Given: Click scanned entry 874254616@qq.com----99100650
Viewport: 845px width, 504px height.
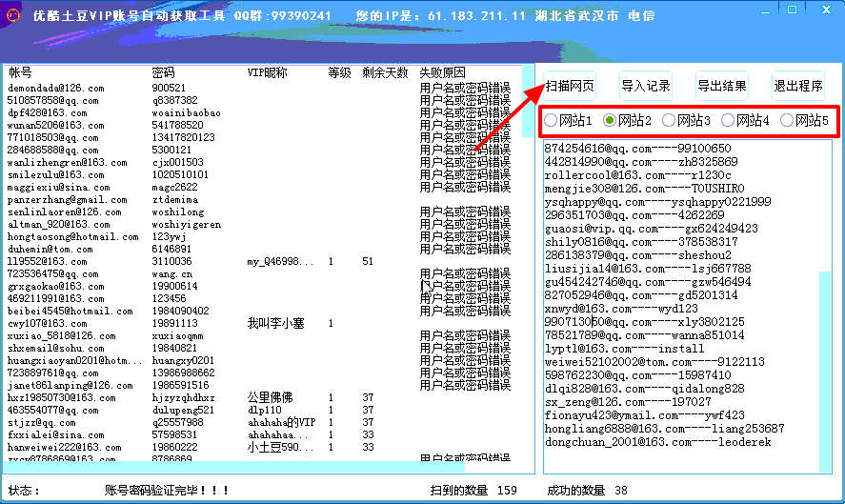Looking at the screenshot, I should point(637,149).
